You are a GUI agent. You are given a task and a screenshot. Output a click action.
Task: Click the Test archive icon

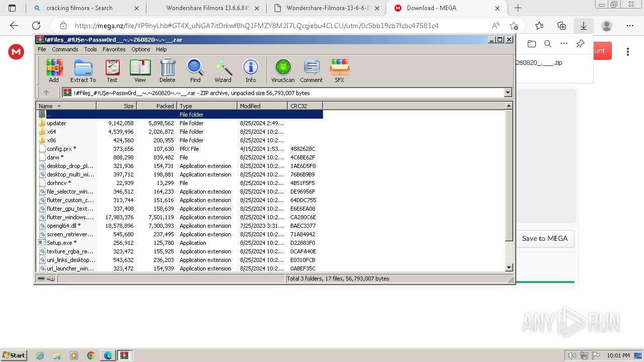pos(112,71)
